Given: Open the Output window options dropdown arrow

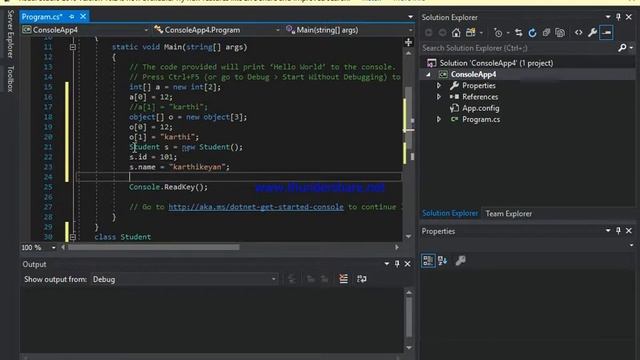Looking at the screenshot, I should (387, 264).
